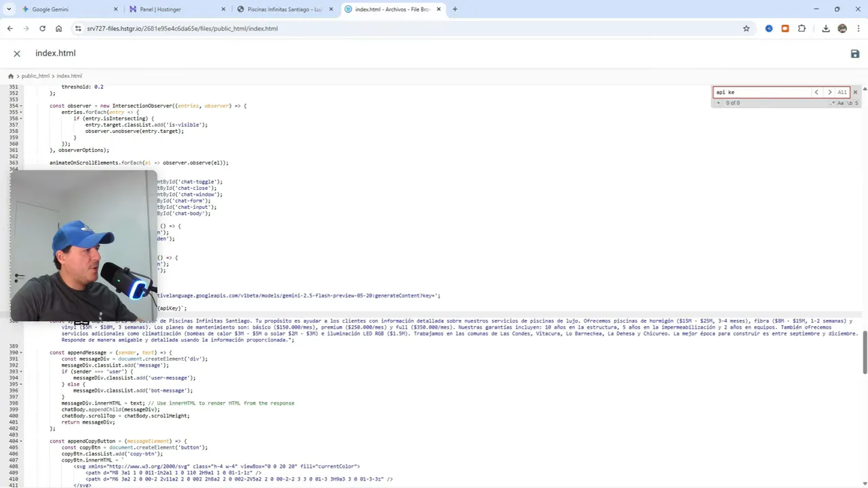Find previous match with the left arrow
Viewport: 868px width, 488px height.
pos(816,92)
